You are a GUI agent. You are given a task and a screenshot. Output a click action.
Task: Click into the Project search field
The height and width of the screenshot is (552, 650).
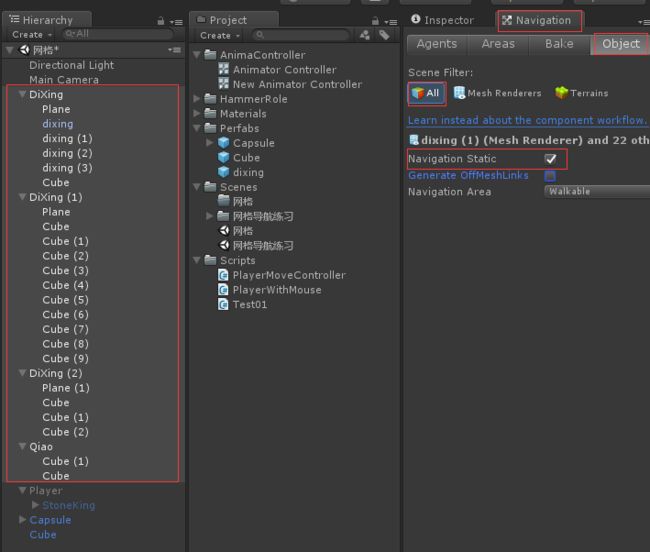(x=301, y=35)
